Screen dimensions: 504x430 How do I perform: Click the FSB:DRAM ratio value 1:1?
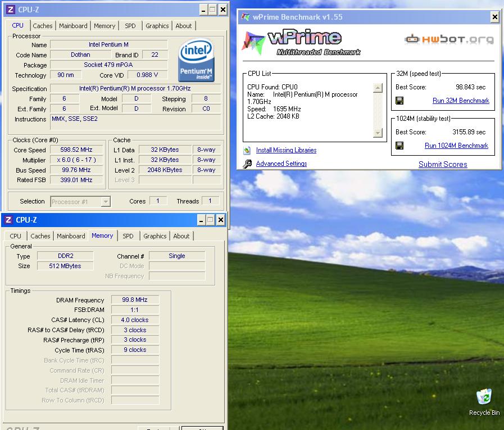coord(135,310)
